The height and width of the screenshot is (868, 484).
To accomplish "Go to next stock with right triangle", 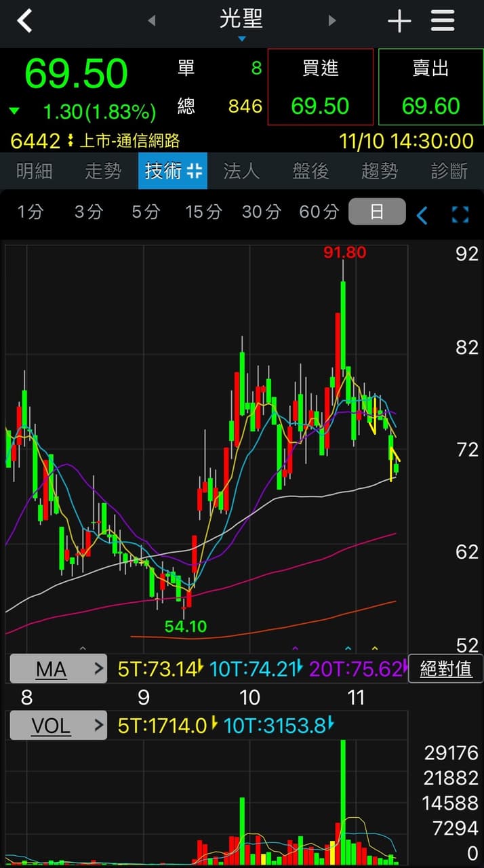I will (x=332, y=21).
